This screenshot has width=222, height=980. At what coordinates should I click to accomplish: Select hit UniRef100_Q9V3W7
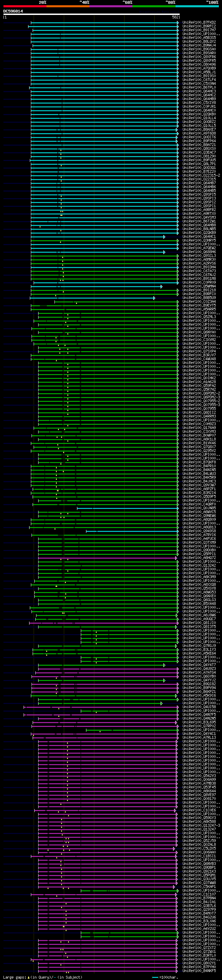199,485
